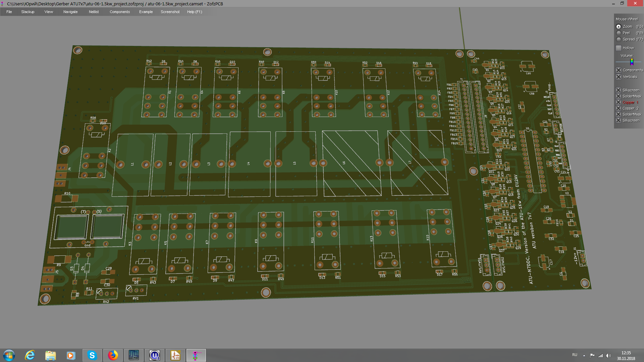Open the Help (F1) menu
The height and width of the screenshot is (362, 644).
(x=194, y=12)
